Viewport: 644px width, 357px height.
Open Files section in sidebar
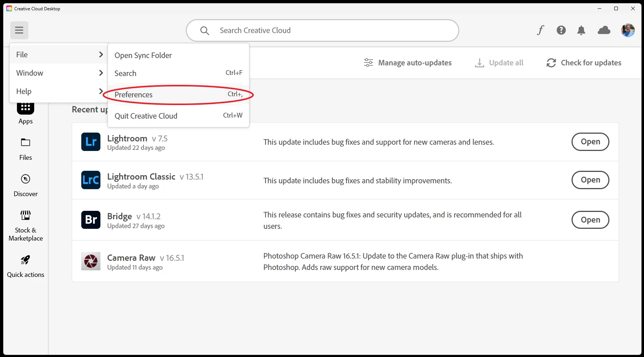pyautogui.click(x=25, y=149)
